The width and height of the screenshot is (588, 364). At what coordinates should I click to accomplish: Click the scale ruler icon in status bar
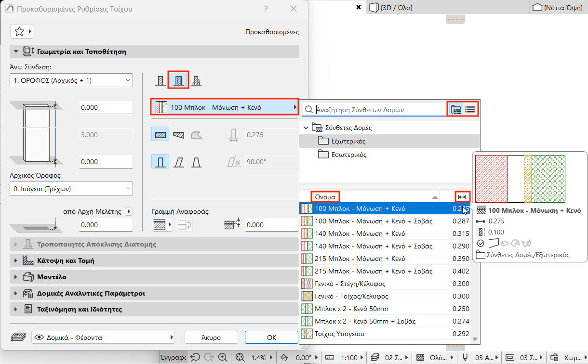(330, 357)
